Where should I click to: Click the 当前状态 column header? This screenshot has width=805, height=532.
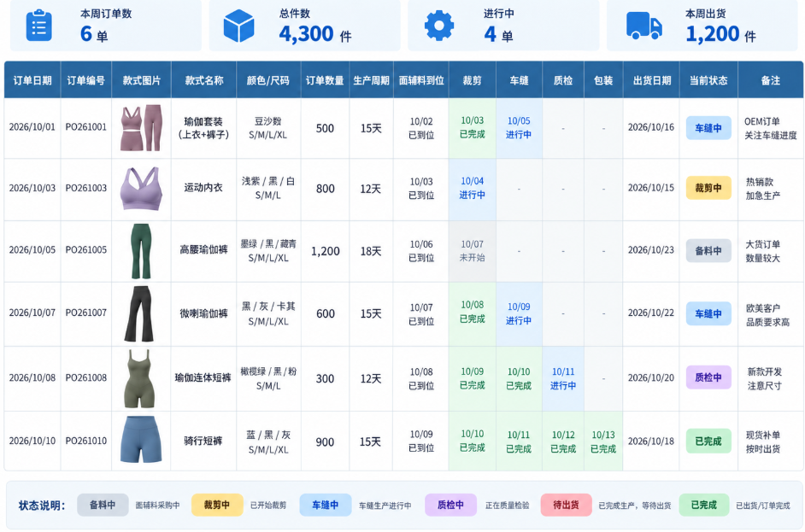point(708,80)
